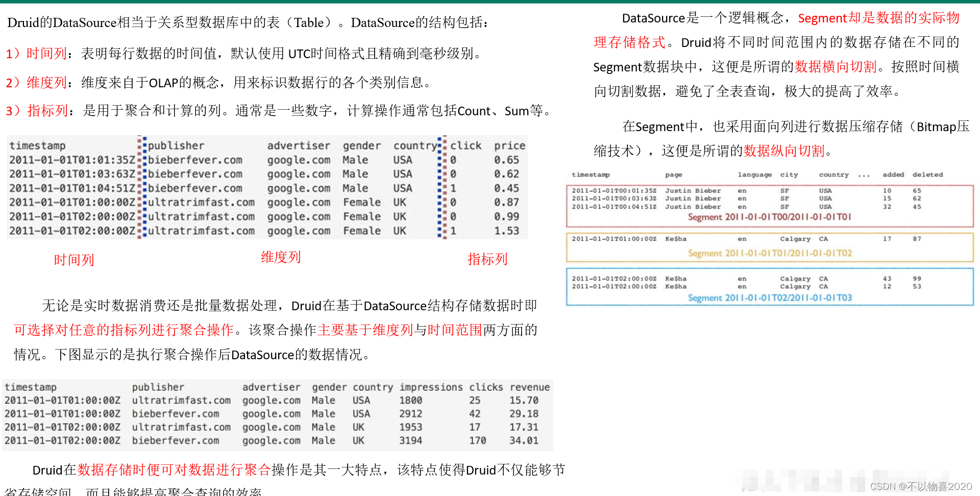Select the red phrase '数据横向切割'
The height and width of the screenshot is (496, 980).
tap(836, 67)
